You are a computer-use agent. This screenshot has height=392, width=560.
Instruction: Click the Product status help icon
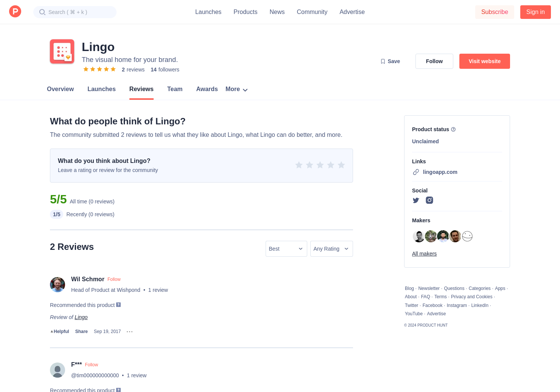point(453,129)
